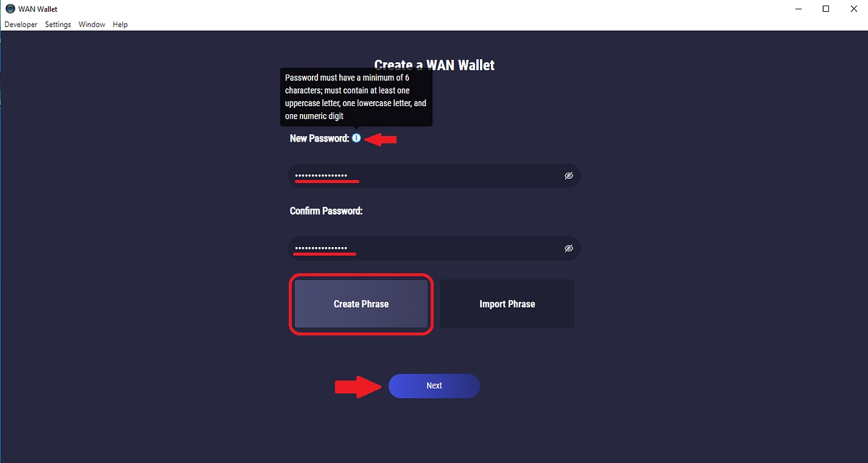Open the Settings menu
Screen dimensions: 868x463
[58, 24]
